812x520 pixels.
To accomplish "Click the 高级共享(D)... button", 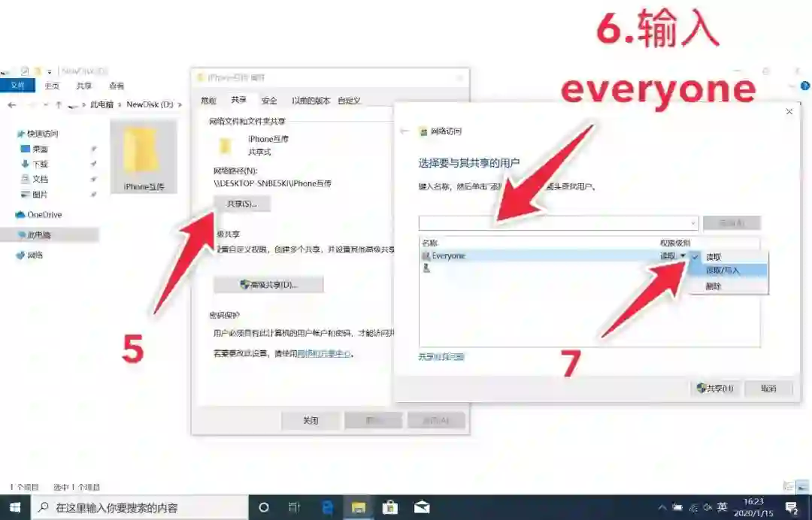I will point(268,285).
